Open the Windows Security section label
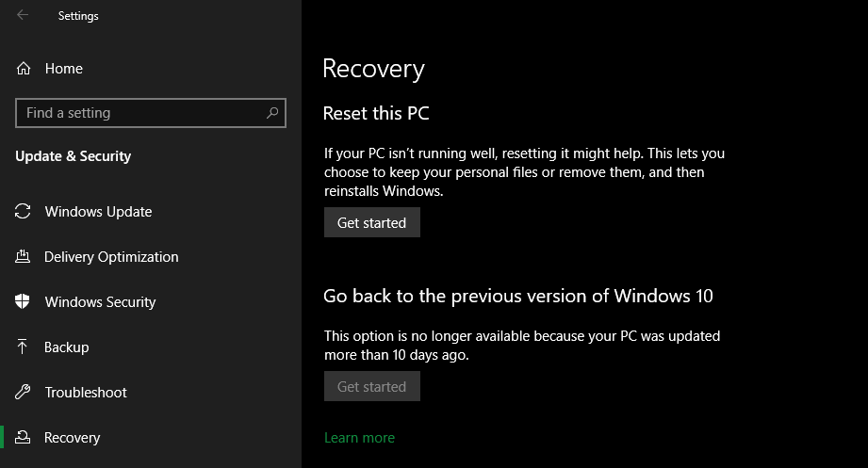 click(x=100, y=302)
